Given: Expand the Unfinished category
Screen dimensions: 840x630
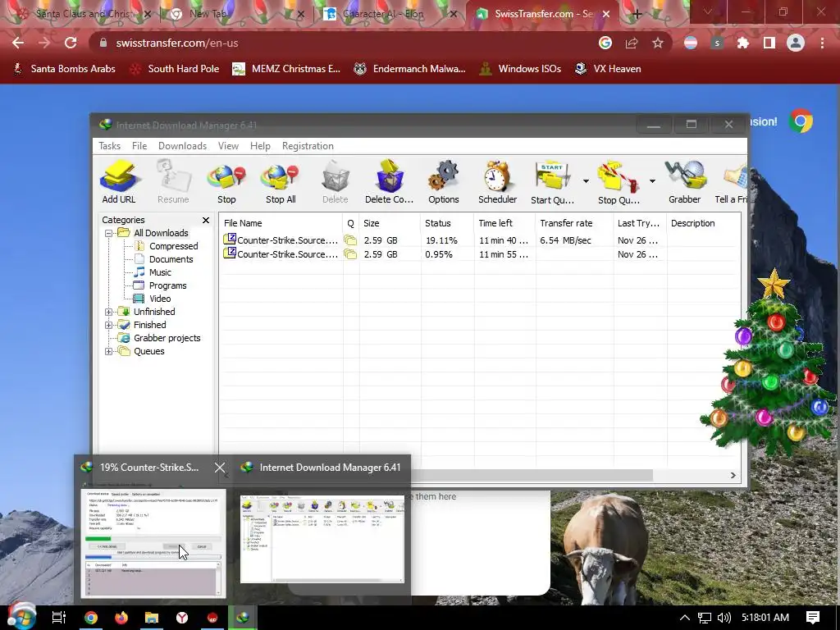Looking at the screenshot, I should coord(109,312).
